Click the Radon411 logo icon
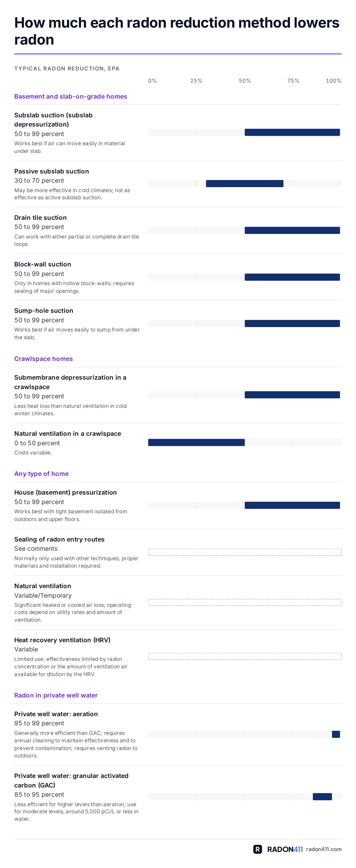This screenshot has height=868, width=356. [x=258, y=849]
